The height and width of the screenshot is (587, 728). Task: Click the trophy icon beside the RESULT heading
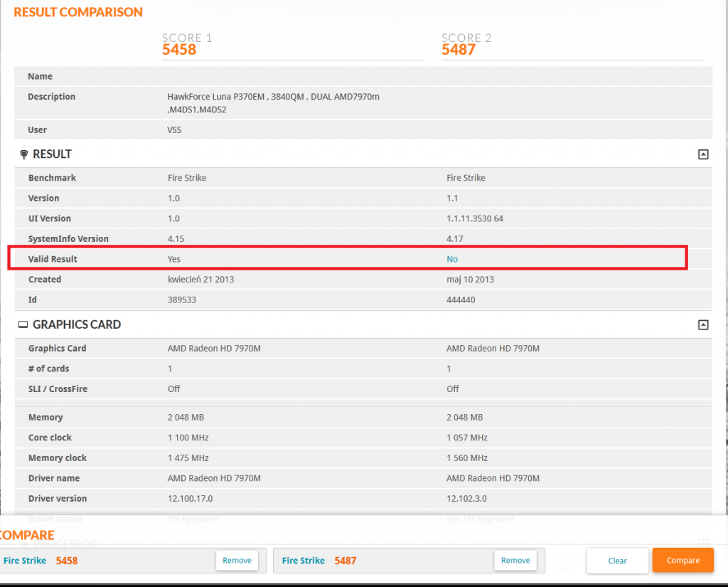click(23, 154)
